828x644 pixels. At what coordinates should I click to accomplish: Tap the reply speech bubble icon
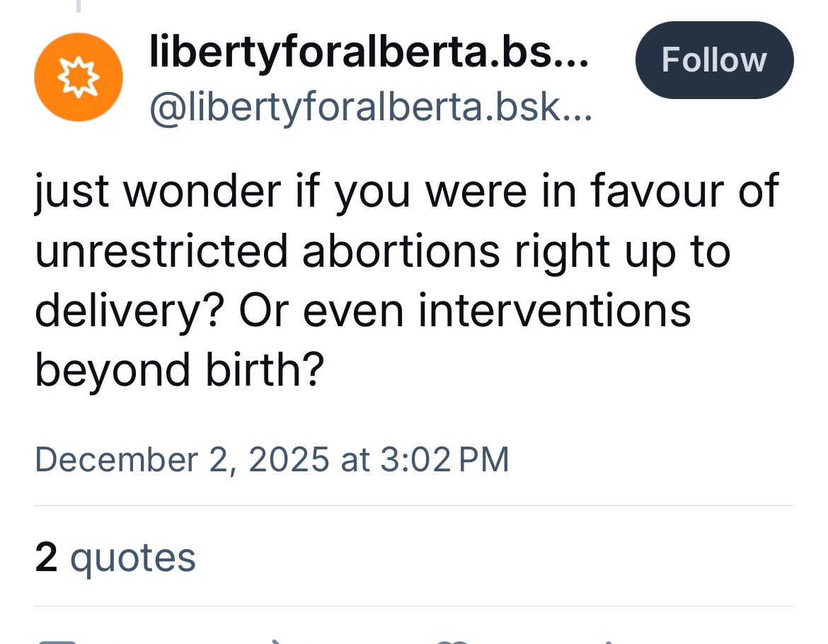tap(58, 640)
